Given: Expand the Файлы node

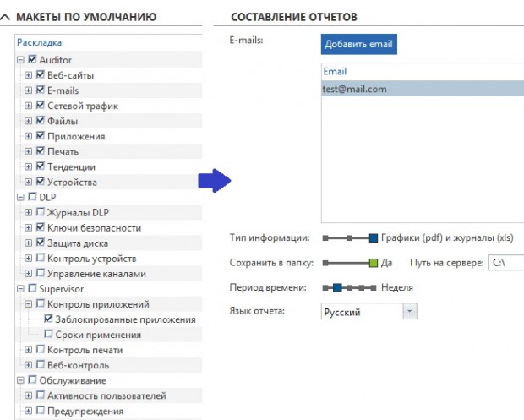Looking at the screenshot, I should (x=29, y=121).
